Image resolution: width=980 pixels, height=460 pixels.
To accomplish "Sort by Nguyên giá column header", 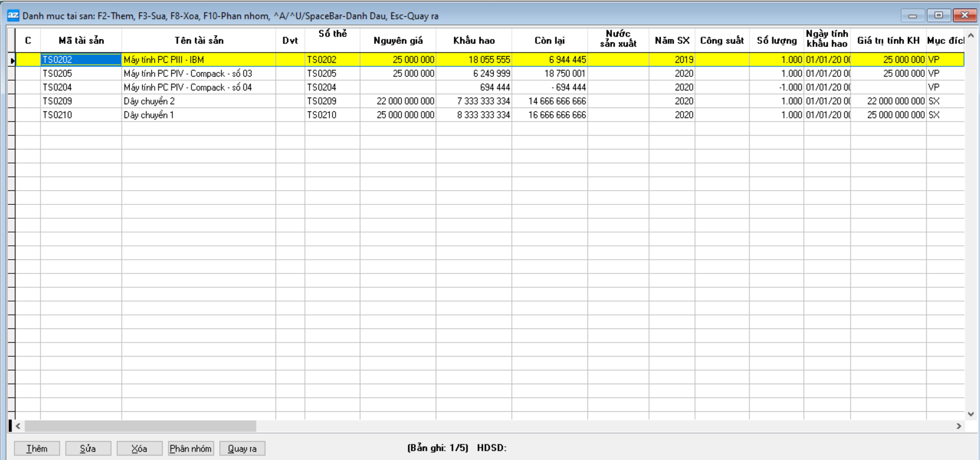I will tap(398, 40).
